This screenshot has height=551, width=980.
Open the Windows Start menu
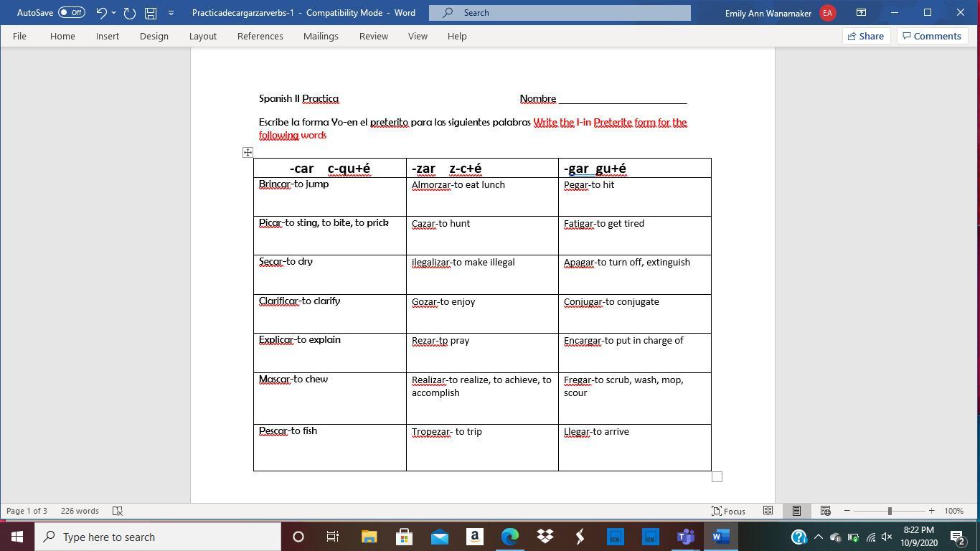(x=17, y=537)
